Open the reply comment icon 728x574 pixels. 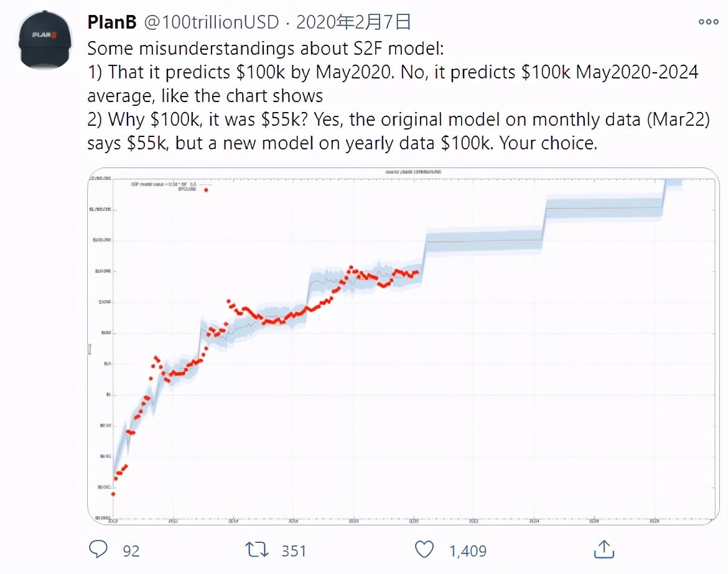(98, 549)
